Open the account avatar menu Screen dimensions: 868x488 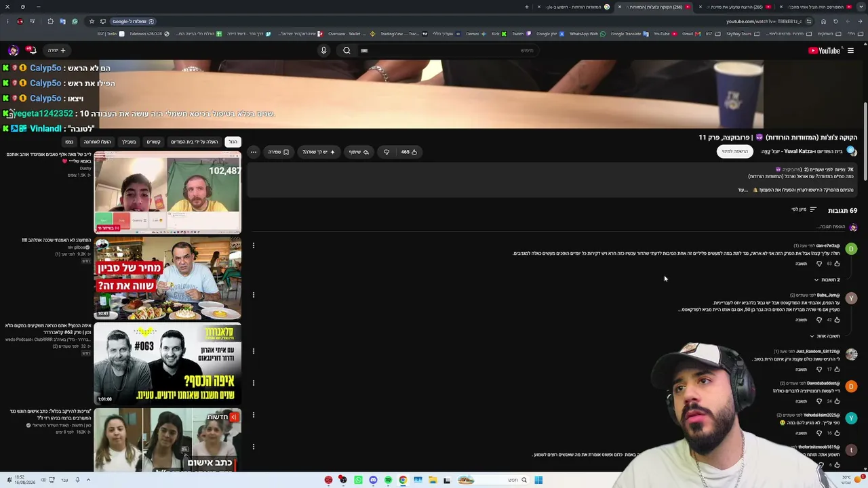[13, 50]
